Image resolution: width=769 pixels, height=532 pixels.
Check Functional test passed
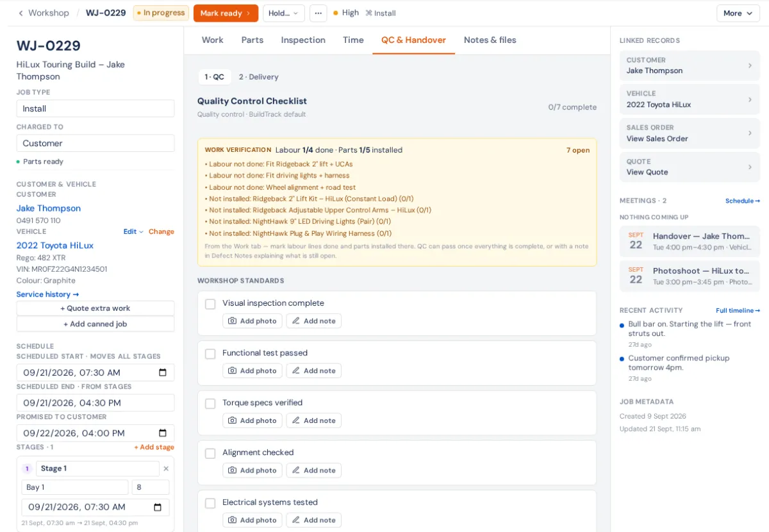point(210,354)
